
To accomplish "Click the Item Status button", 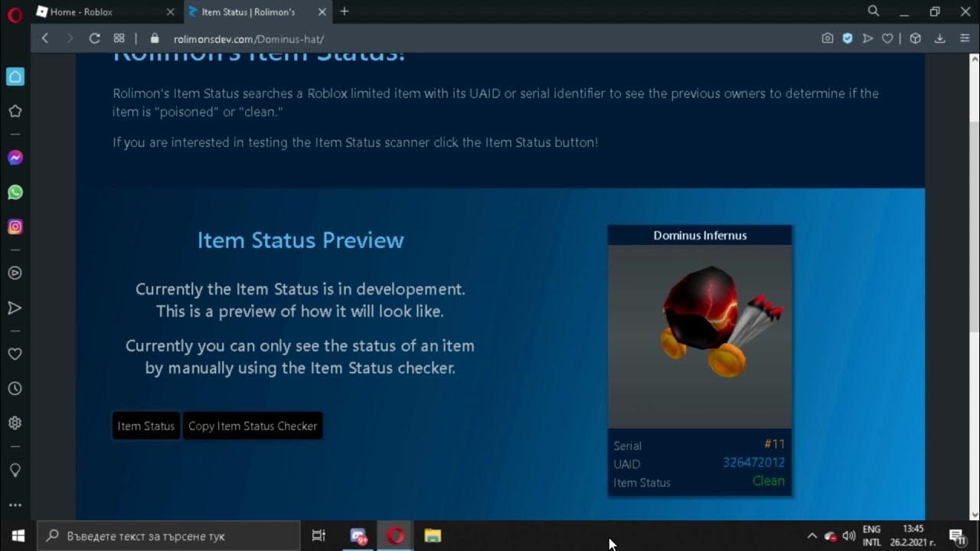I will tap(145, 426).
